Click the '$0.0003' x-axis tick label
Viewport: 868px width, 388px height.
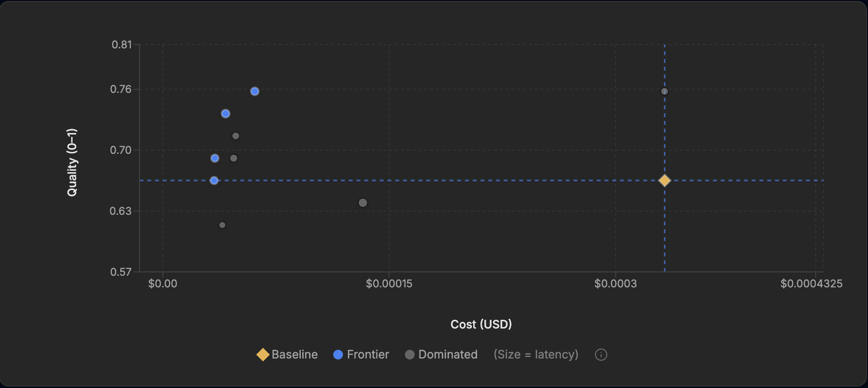tap(616, 284)
